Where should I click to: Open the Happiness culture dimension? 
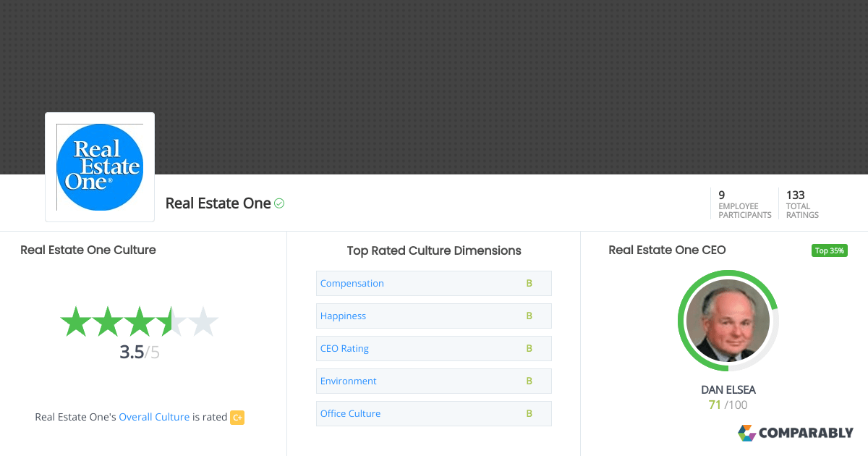(344, 316)
